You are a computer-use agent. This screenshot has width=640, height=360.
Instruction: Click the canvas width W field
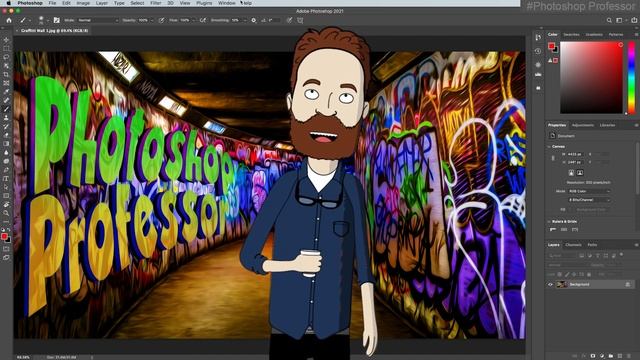577,154
